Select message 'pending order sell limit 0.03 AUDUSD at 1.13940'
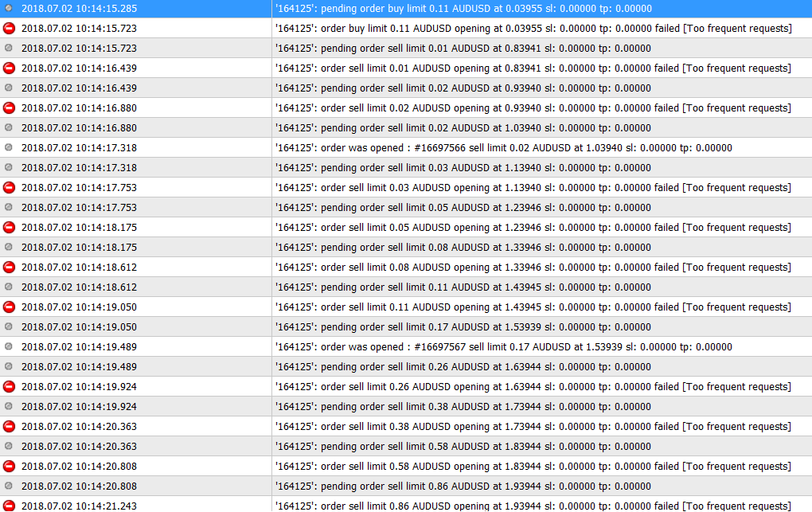The height and width of the screenshot is (512, 812). (x=463, y=168)
